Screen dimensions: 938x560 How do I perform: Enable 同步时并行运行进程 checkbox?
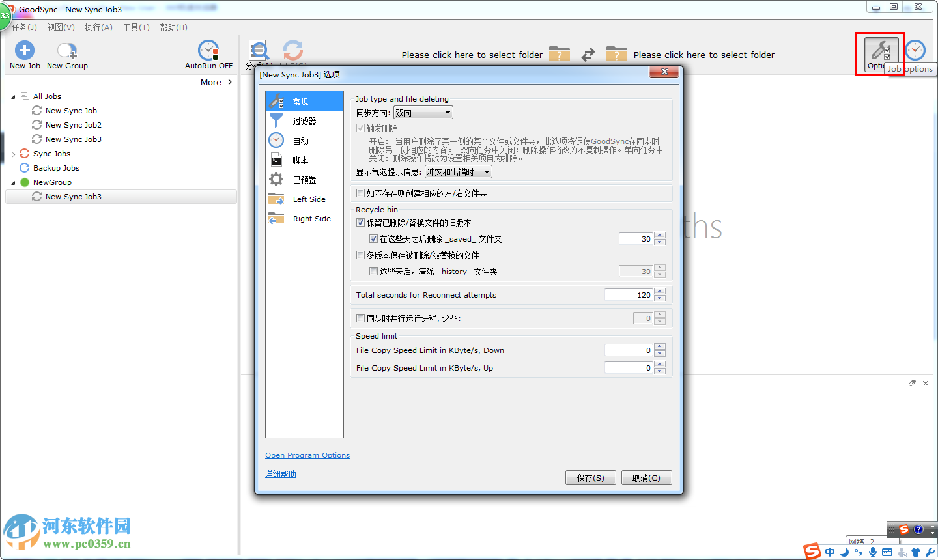click(x=360, y=318)
